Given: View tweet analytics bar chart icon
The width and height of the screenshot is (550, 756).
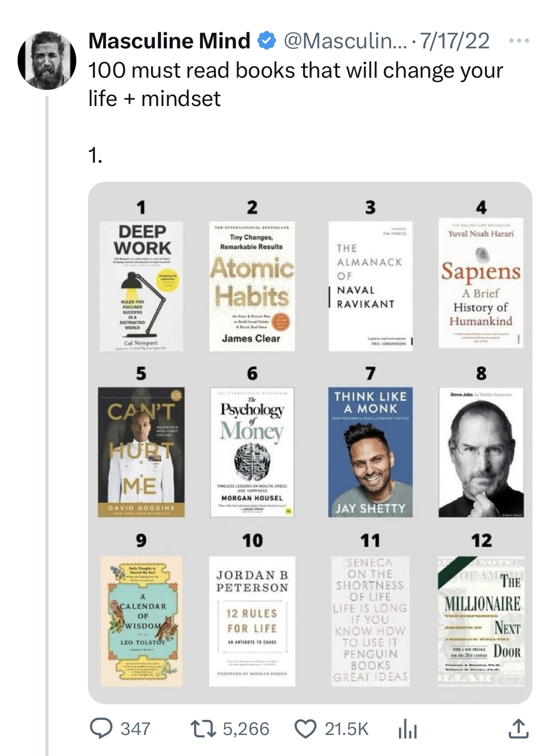Looking at the screenshot, I should pyautogui.click(x=407, y=729).
